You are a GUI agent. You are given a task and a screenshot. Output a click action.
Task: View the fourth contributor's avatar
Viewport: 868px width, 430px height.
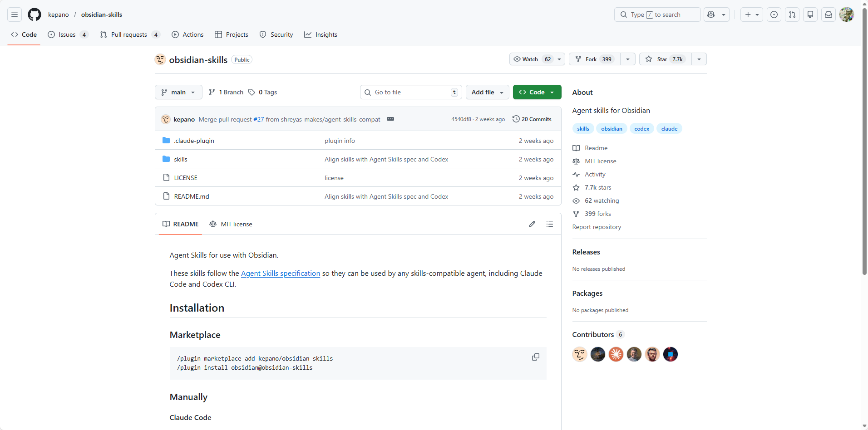click(x=634, y=354)
